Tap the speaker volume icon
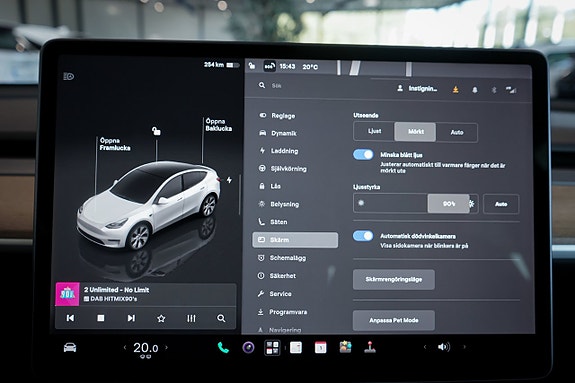The height and width of the screenshot is (383, 575). 444,347
